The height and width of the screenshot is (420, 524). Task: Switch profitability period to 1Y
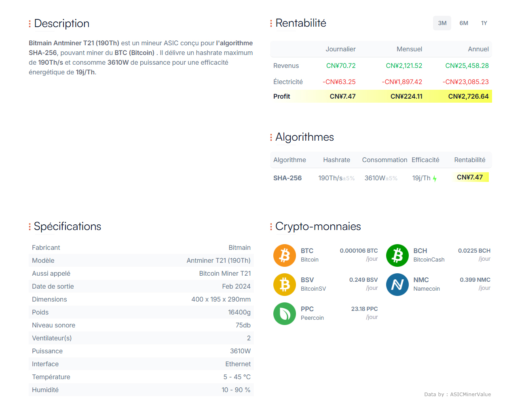click(x=484, y=23)
